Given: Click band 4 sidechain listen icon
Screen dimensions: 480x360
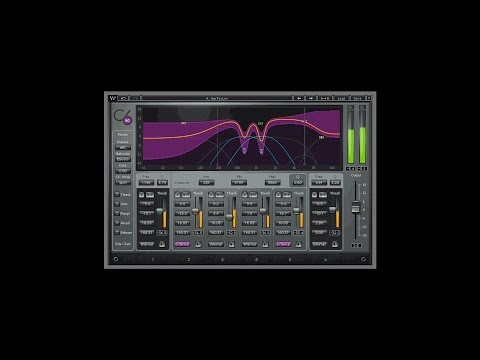Looking at the screenshot, I should coord(265,244).
